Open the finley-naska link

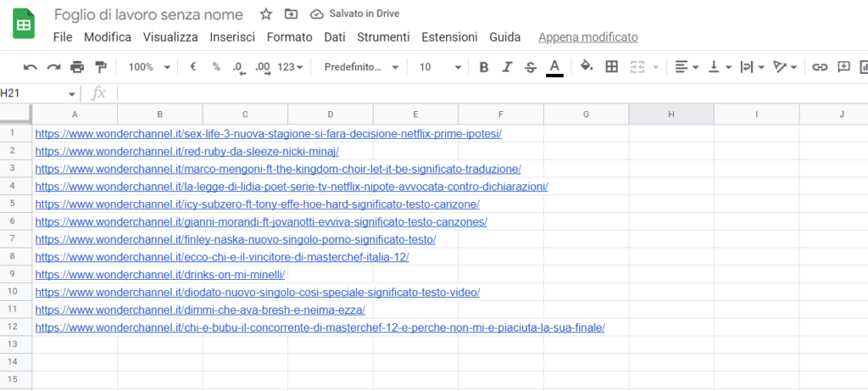(x=236, y=239)
